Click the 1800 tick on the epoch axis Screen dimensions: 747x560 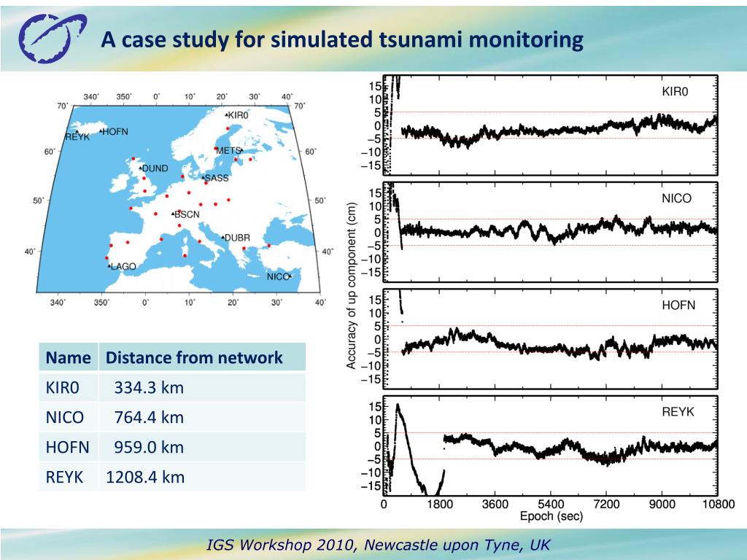[440, 505]
